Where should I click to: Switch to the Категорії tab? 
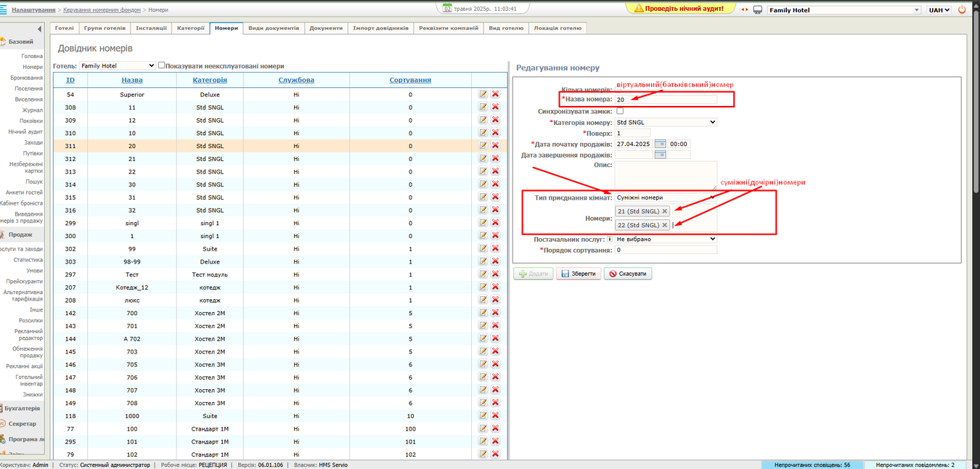pyautogui.click(x=191, y=28)
